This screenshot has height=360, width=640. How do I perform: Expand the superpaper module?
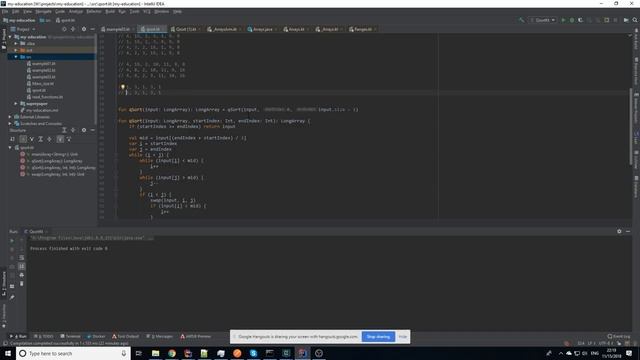[16, 104]
